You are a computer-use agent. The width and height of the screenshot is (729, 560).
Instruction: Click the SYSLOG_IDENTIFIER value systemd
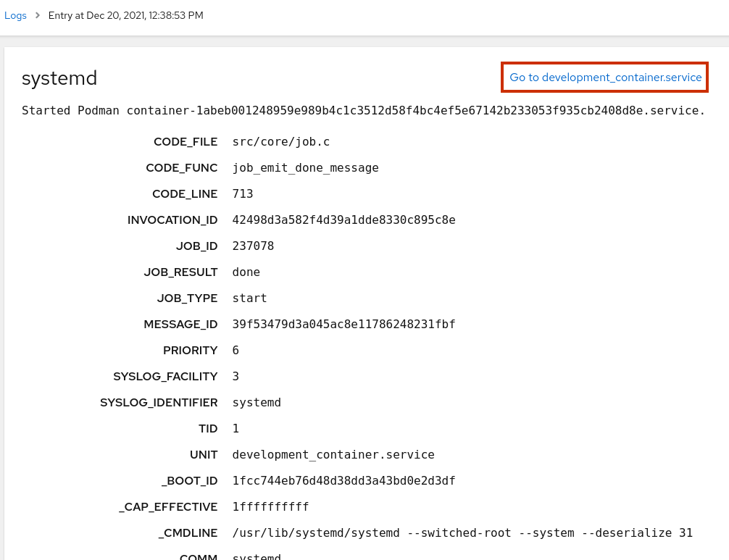(257, 403)
